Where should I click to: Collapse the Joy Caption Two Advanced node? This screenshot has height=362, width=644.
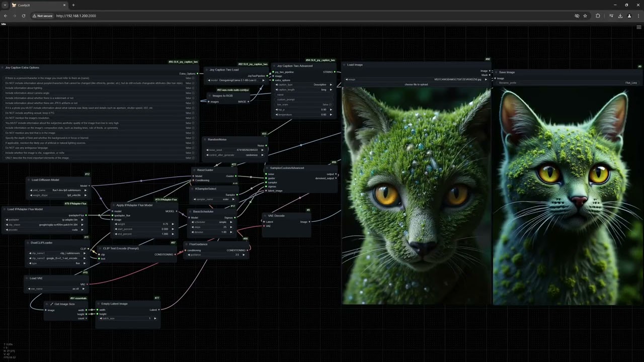(x=274, y=66)
